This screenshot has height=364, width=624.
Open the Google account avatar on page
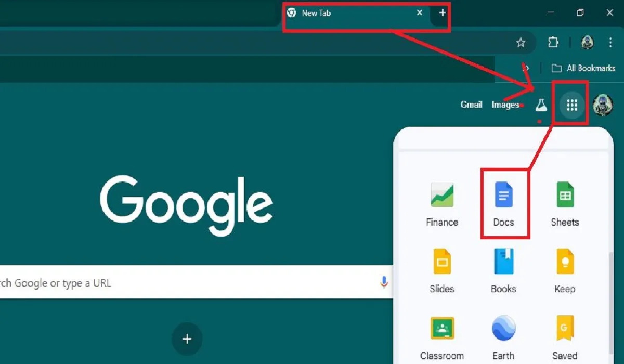click(x=603, y=105)
